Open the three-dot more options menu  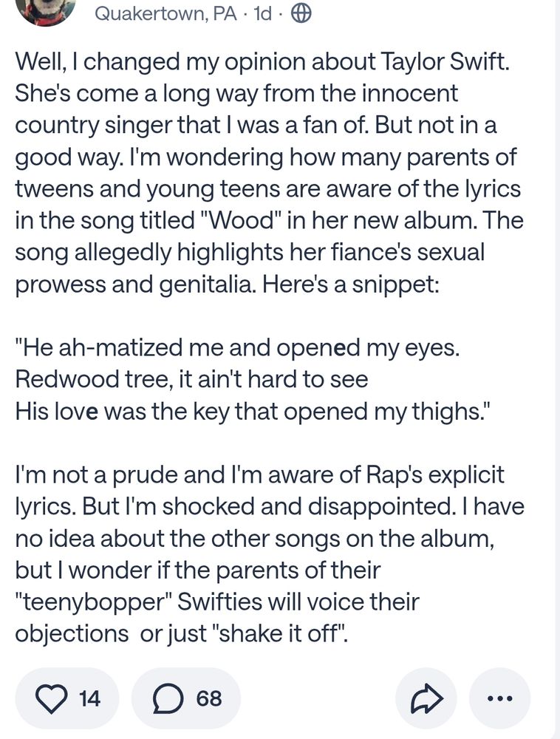point(499,698)
